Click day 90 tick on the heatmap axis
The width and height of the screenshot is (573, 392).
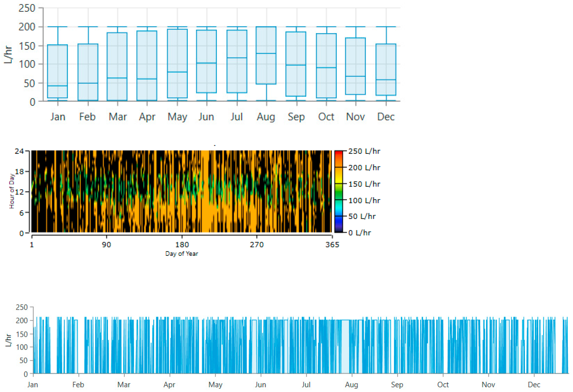click(x=106, y=245)
